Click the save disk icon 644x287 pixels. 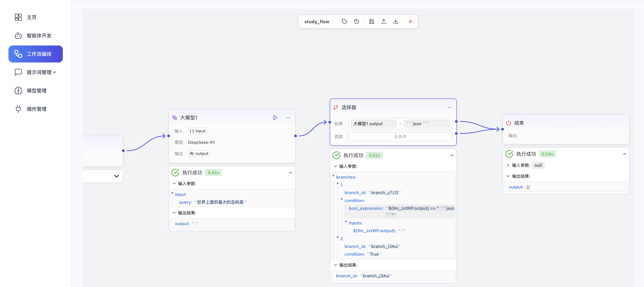pyautogui.click(x=372, y=22)
